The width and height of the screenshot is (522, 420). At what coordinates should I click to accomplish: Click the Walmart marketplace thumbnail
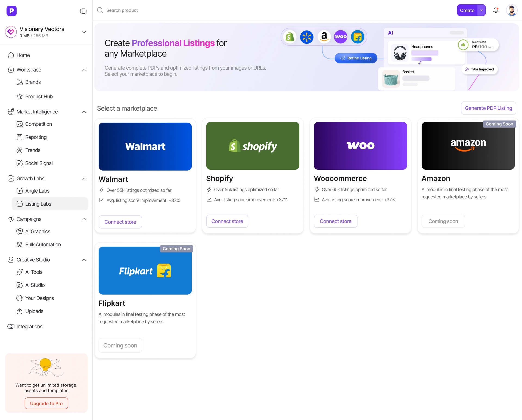click(145, 146)
